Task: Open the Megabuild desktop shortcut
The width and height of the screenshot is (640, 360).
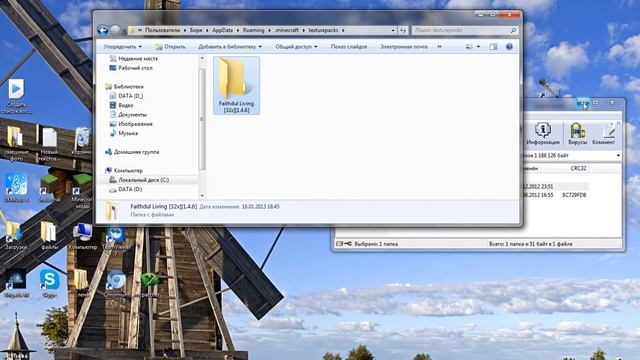Action: click(16, 283)
